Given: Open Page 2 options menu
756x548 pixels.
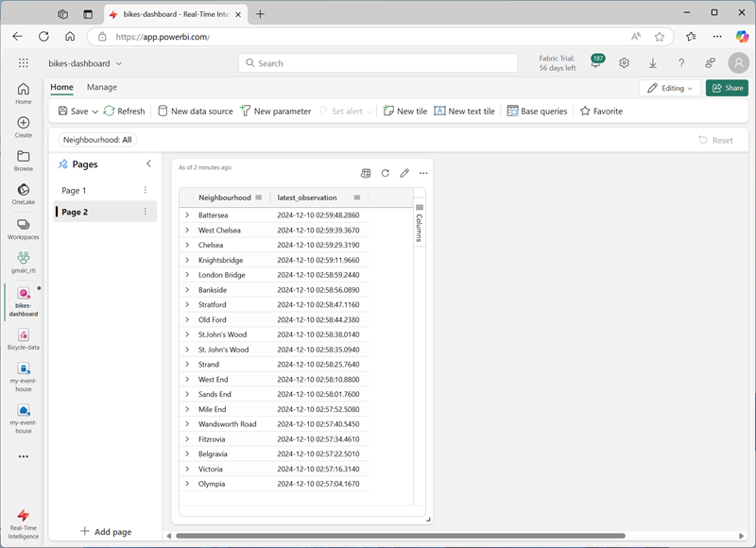Looking at the screenshot, I should point(146,212).
